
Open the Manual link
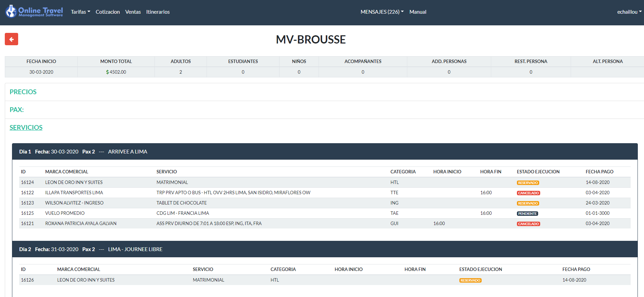(418, 12)
